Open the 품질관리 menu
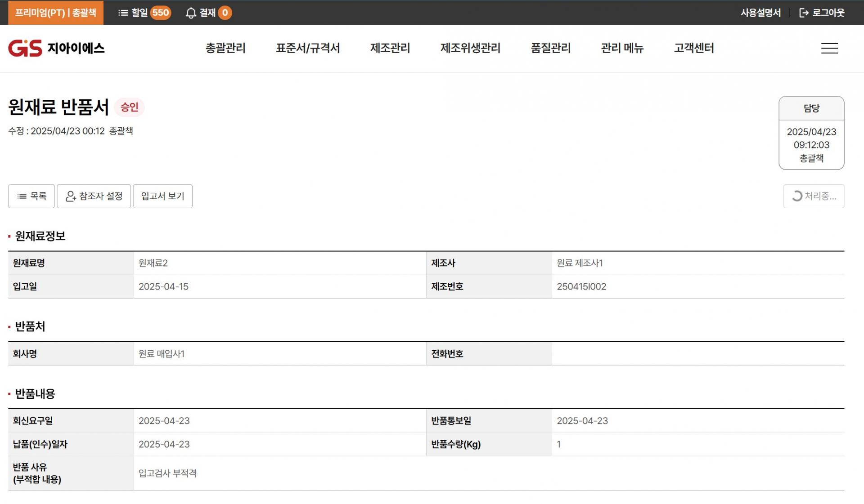Screen dimensions: 864x504 [550, 48]
